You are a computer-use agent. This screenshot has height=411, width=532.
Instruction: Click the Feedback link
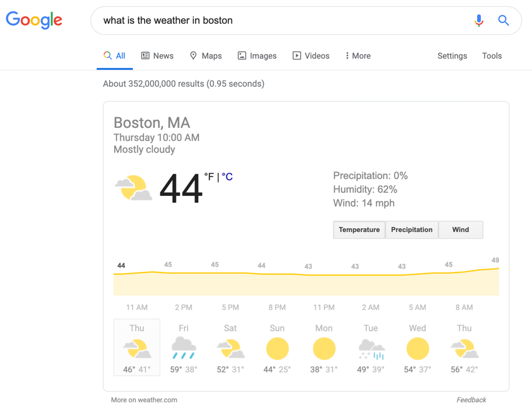point(471,399)
